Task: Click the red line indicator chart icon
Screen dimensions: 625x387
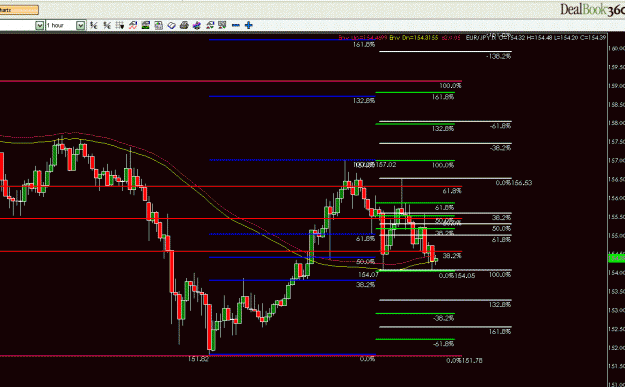Action: 133,25
